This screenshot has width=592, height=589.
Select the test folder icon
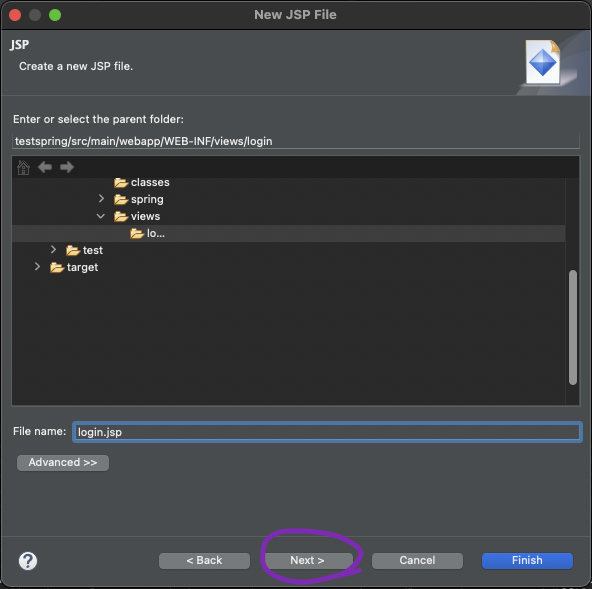click(x=72, y=250)
